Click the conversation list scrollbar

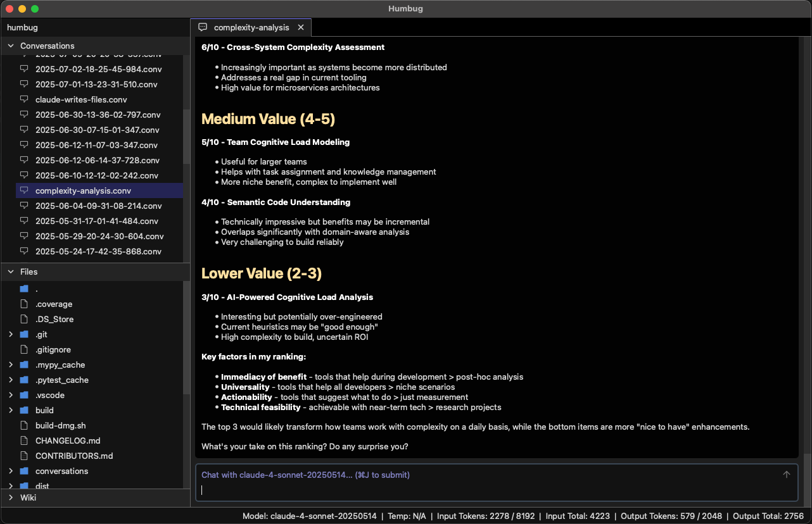click(x=186, y=127)
